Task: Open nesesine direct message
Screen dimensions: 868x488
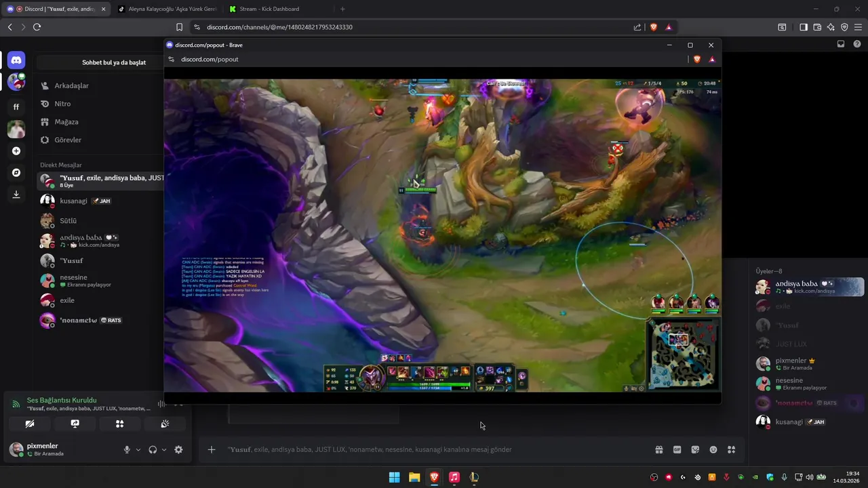Action: [100, 281]
